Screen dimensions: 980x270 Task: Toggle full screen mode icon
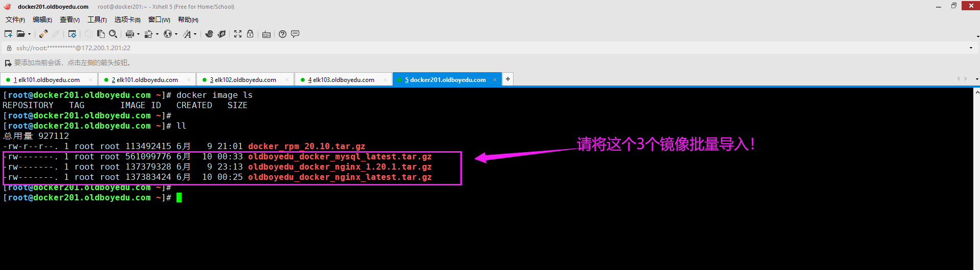click(x=238, y=34)
